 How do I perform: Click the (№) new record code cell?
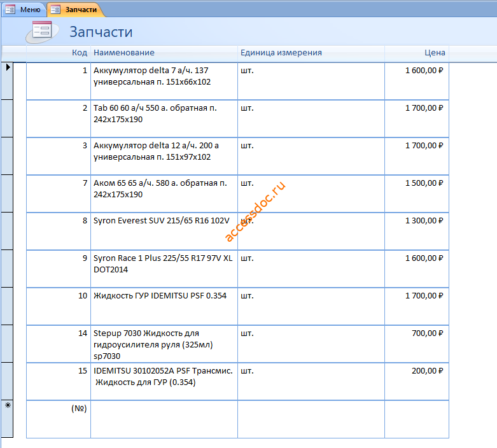(x=59, y=419)
